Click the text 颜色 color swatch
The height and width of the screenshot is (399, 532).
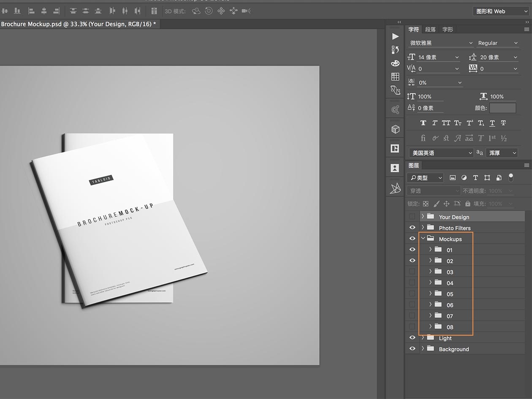[502, 108]
